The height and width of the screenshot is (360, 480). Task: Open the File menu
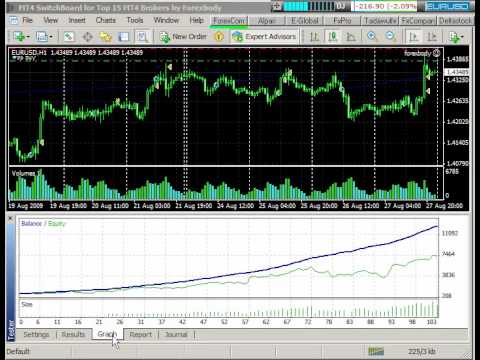tap(27, 20)
